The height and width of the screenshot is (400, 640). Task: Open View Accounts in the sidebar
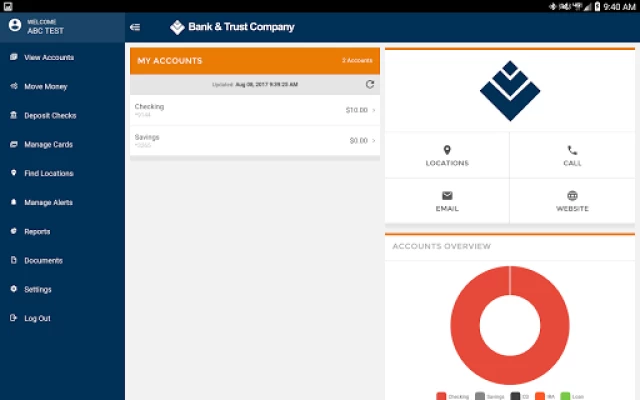pos(49,58)
